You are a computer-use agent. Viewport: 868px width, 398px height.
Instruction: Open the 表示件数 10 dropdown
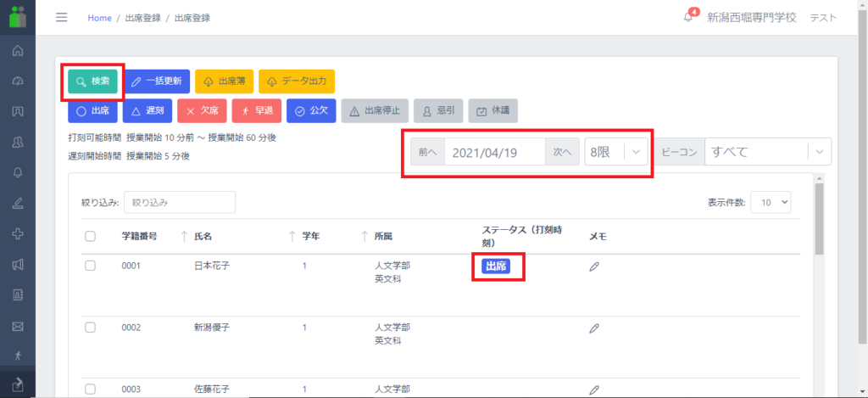[771, 202]
